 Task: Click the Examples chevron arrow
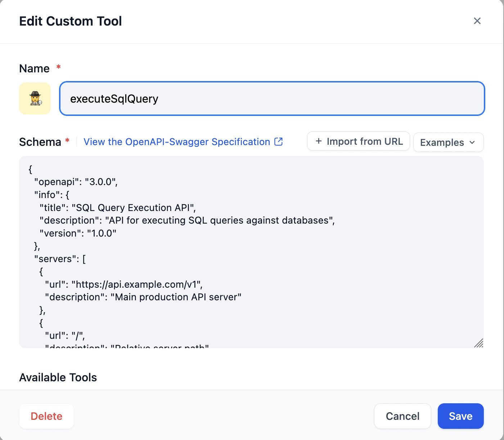472,142
